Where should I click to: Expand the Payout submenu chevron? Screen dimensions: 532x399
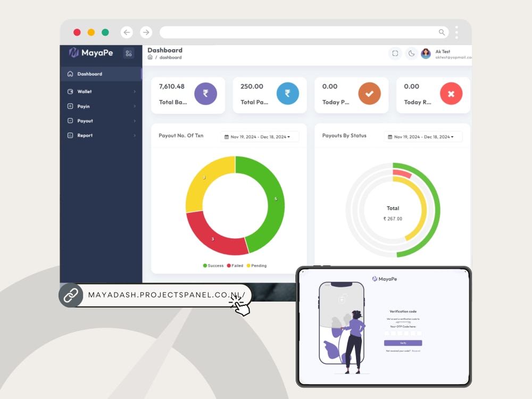(135, 121)
